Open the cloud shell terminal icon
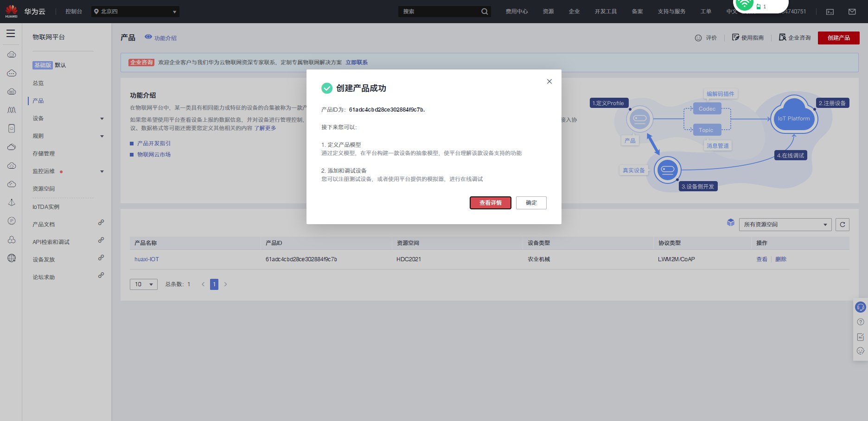This screenshot has height=421, width=868. tap(830, 12)
